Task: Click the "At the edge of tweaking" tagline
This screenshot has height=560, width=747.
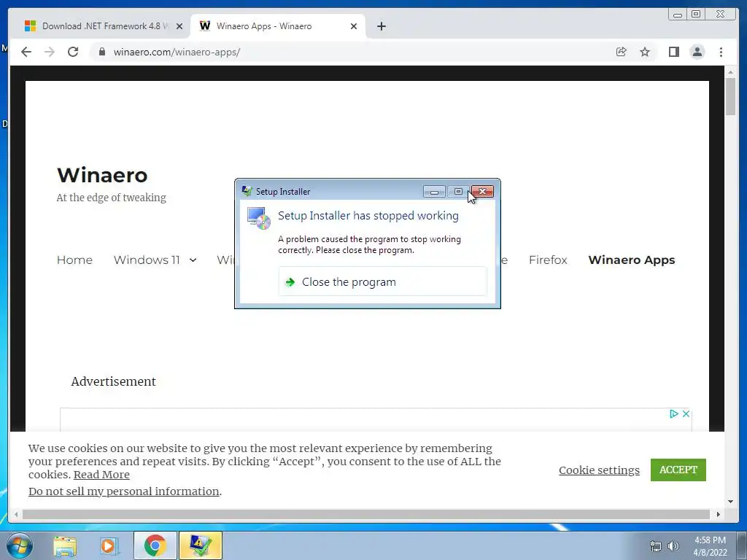Action: tap(112, 198)
